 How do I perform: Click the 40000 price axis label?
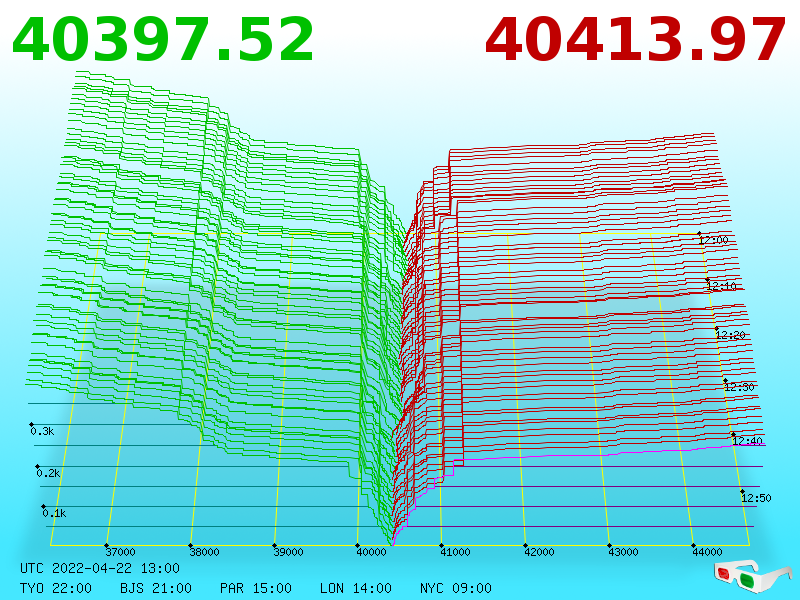[371, 552]
